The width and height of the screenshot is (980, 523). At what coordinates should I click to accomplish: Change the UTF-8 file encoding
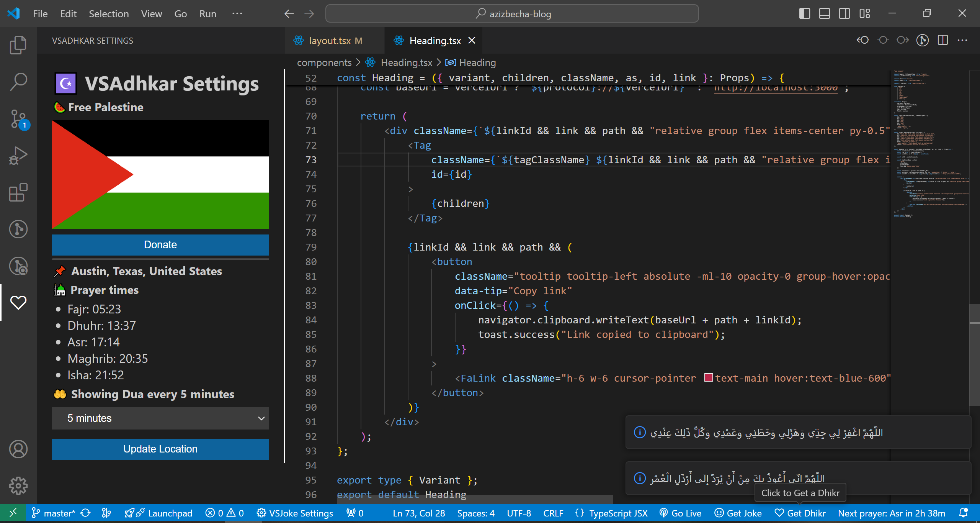[x=519, y=513]
